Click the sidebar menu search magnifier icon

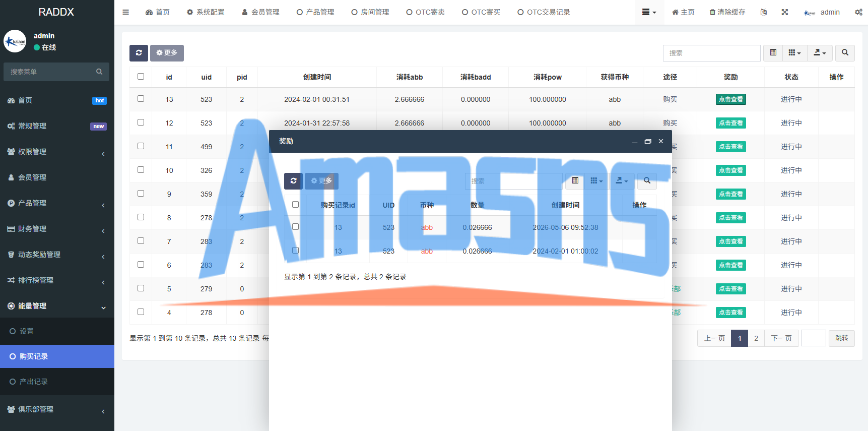[x=99, y=72]
